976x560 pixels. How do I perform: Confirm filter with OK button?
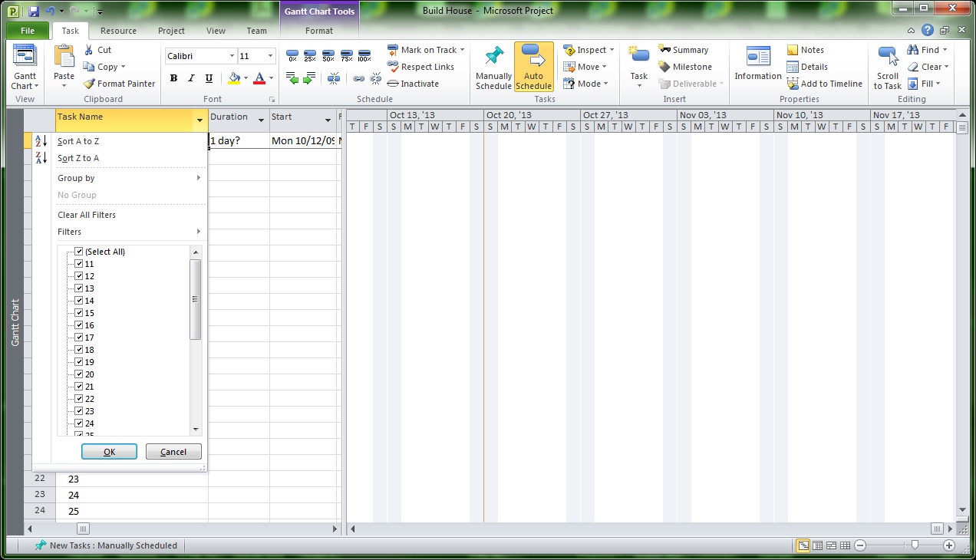pyautogui.click(x=109, y=452)
